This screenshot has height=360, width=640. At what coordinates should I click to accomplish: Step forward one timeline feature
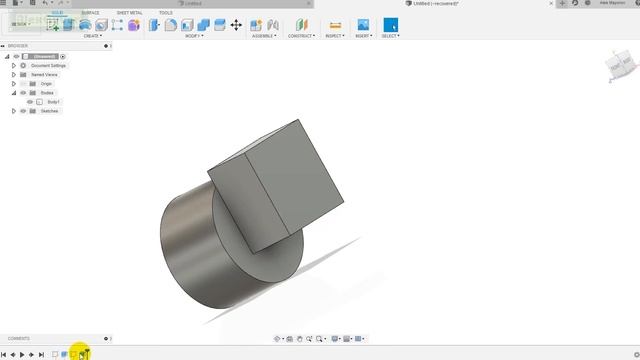point(31,355)
